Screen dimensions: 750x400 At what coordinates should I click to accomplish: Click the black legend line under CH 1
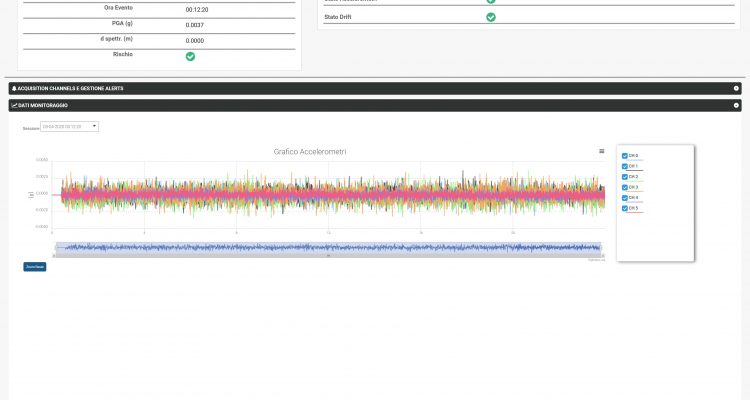pos(635,170)
